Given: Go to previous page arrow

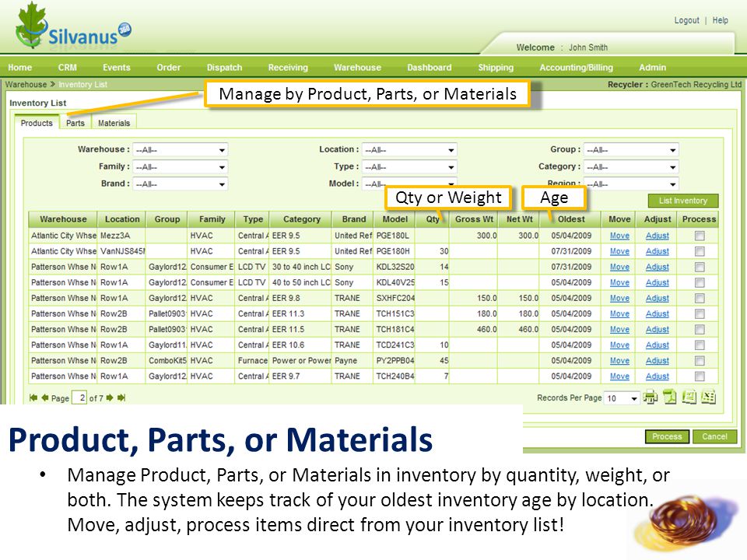Looking at the screenshot, I should tap(45, 397).
